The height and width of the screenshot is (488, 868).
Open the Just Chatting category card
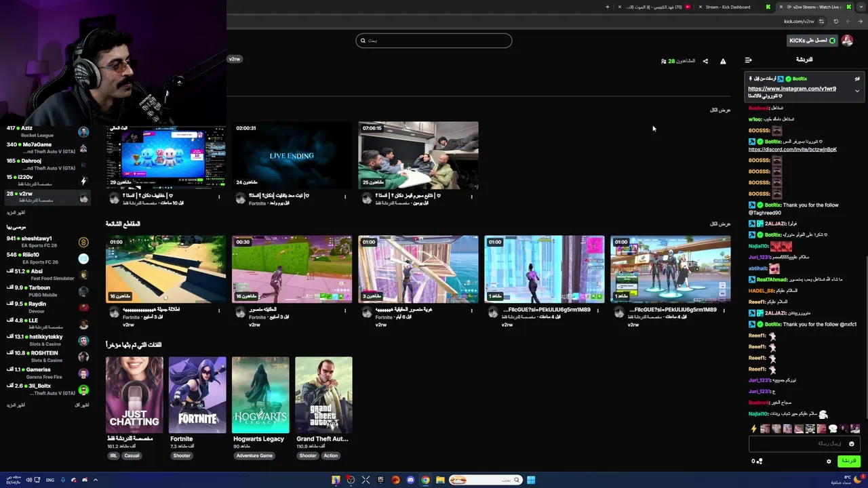click(134, 394)
